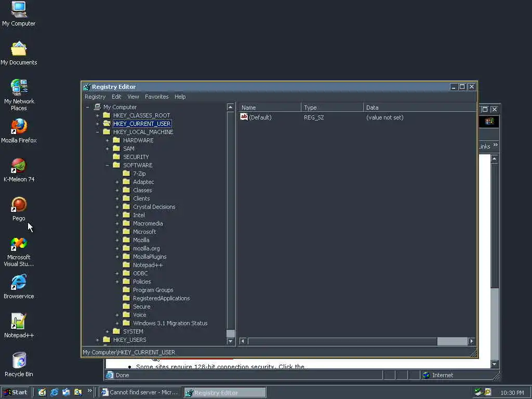Click the value pane horizontal scrollbar thumb

(452, 341)
